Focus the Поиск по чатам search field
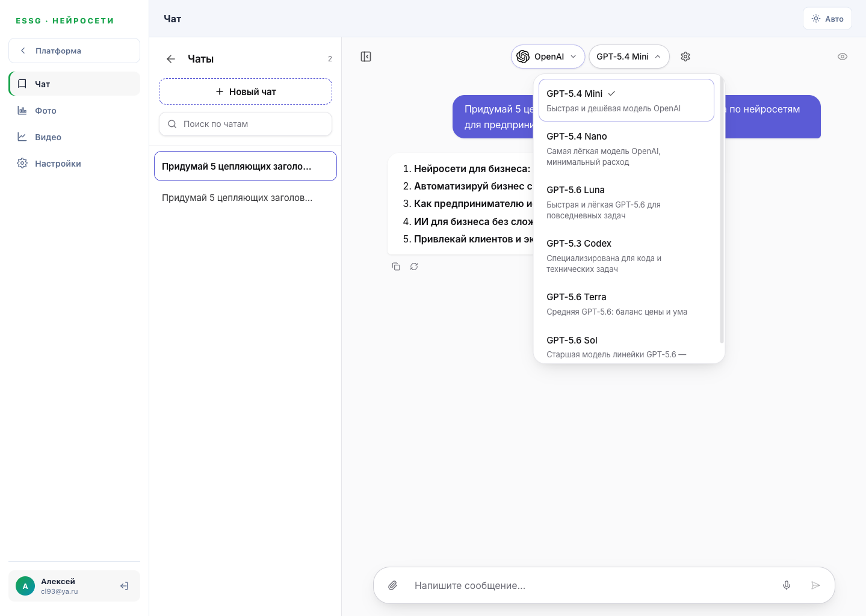866x616 pixels. click(246, 124)
